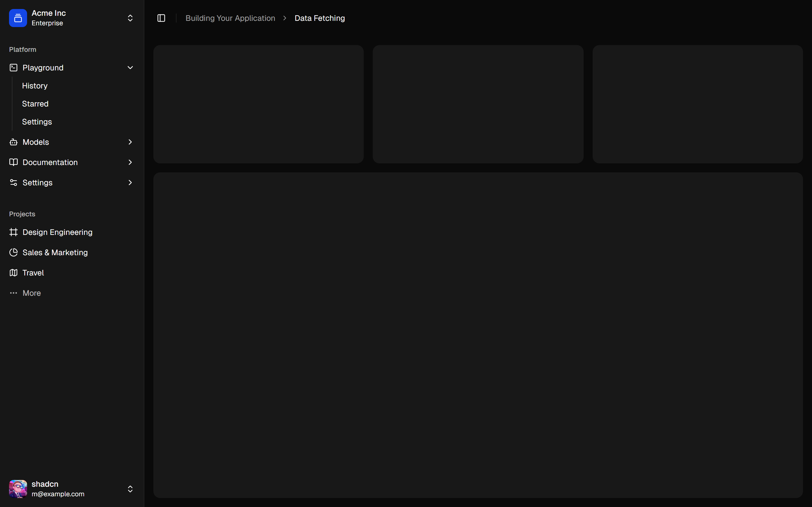Click the Travel map icon
The height and width of the screenshot is (507, 812).
[x=14, y=273]
